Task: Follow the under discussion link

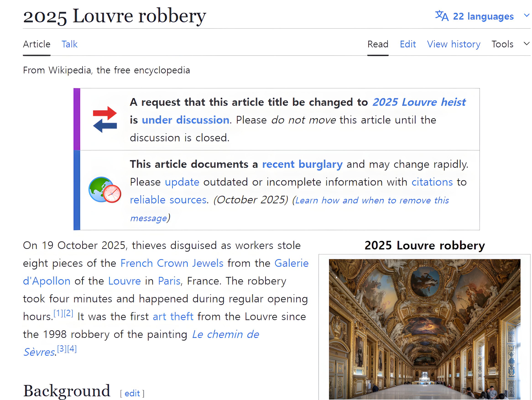Action: tap(185, 120)
